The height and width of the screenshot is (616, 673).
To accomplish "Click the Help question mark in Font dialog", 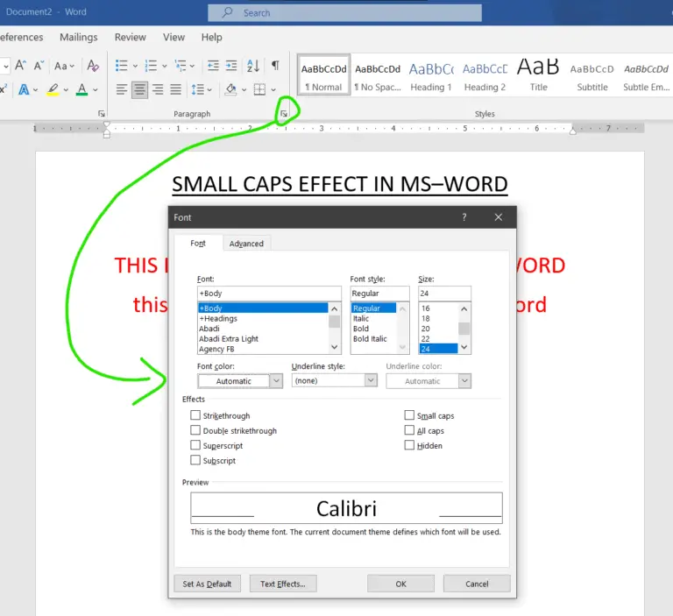I will click(x=464, y=217).
